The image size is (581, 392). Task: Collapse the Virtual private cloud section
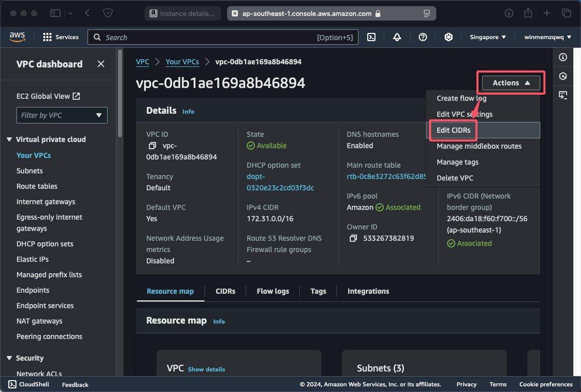click(x=9, y=139)
